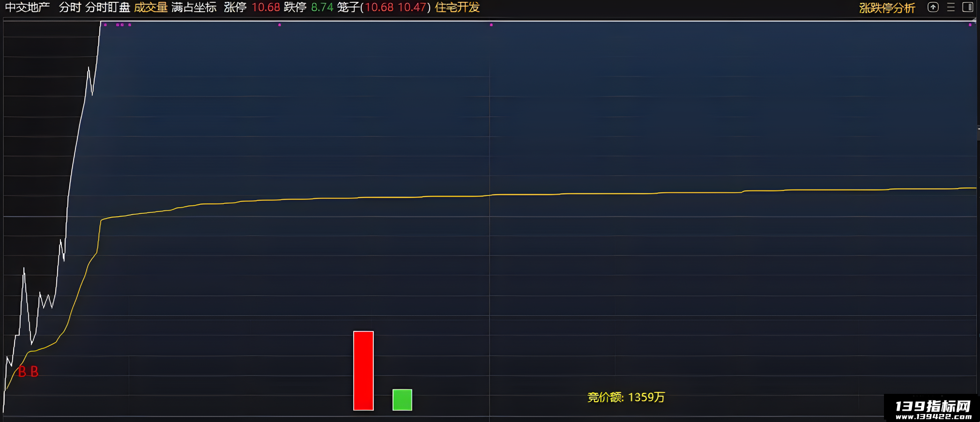Click the second red B buy marker
Viewport: 980px width, 422px height.
34,372
